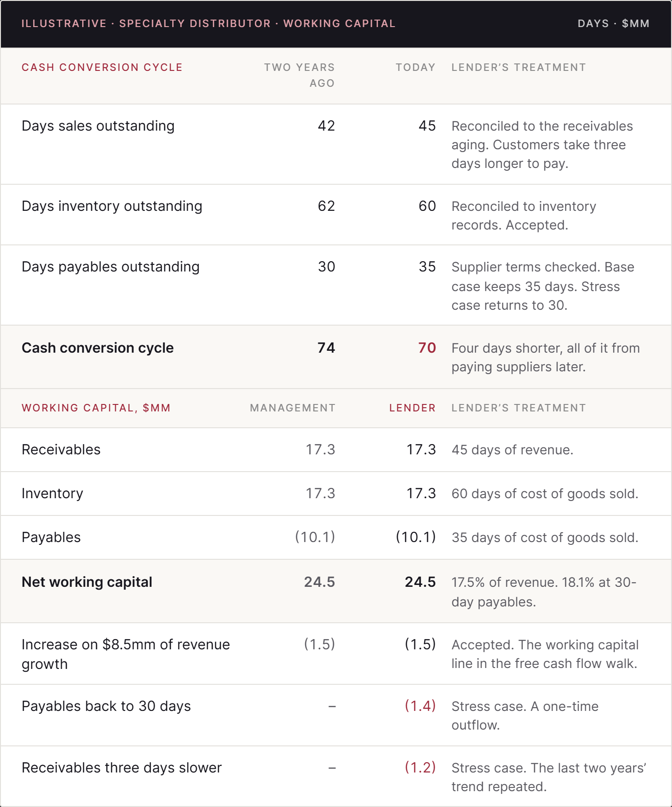The height and width of the screenshot is (807, 672).
Task: Click the bold Net working capital label
Action: 87,582
